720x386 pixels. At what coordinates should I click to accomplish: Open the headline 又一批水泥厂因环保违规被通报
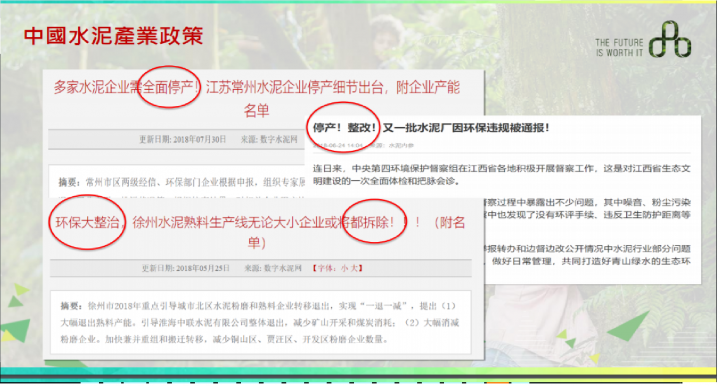(466, 128)
